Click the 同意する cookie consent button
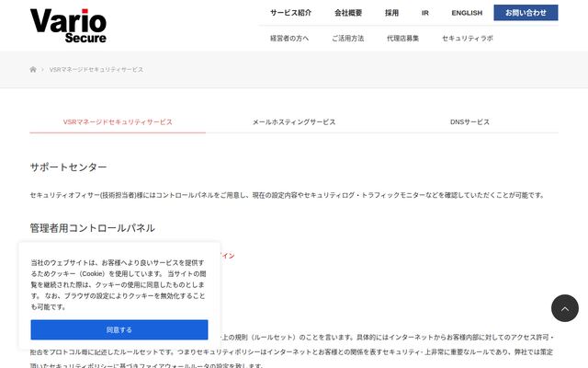Image resolution: width=588 pixels, height=368 pixels. pos(119,329)
